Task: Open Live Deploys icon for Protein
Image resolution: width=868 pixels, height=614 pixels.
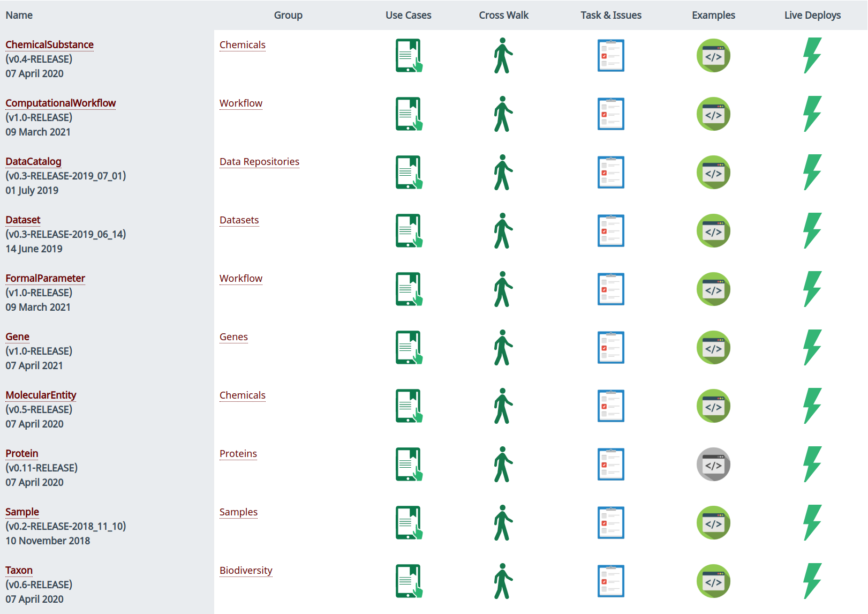Action: [x=812, y=464]
